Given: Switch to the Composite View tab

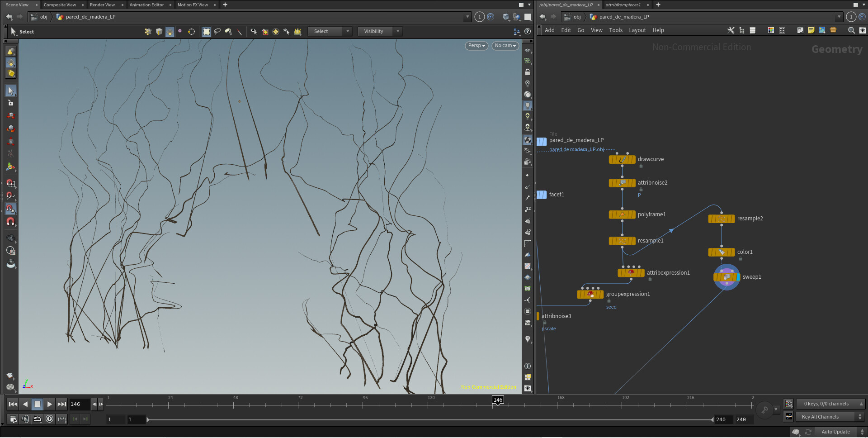Looking at the screenshot, I should pos(60,5).
